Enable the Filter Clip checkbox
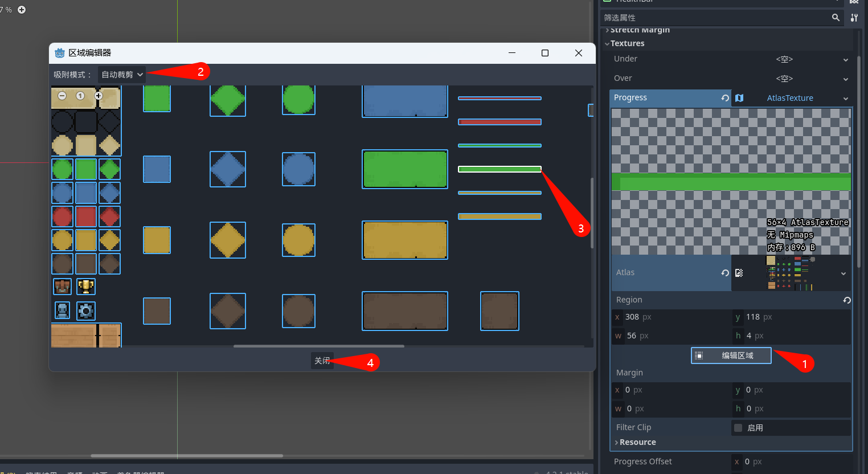Screen dimensions: 868x474 (738, 428)
